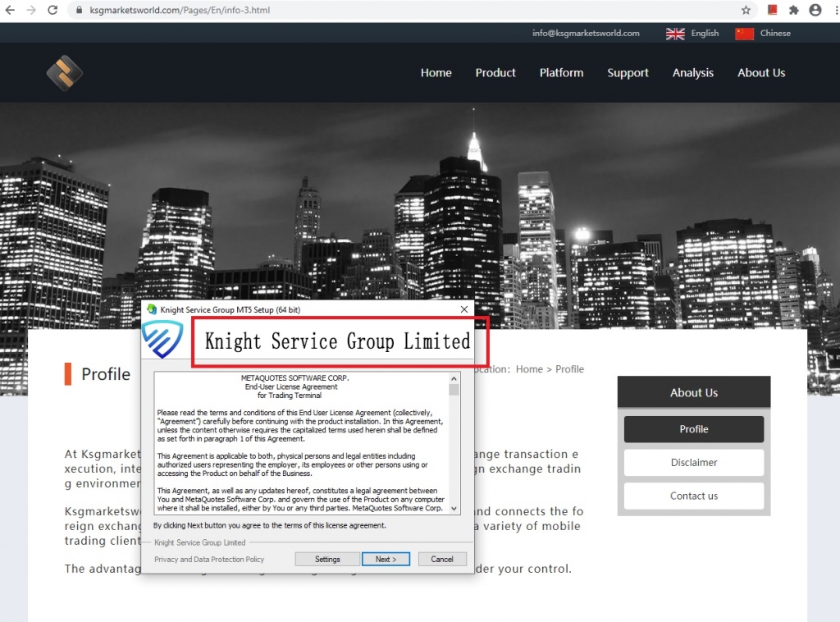840x622 pixels.
Task: Open Privacy and Data Protection Policy link
Action: click(209, 560)
